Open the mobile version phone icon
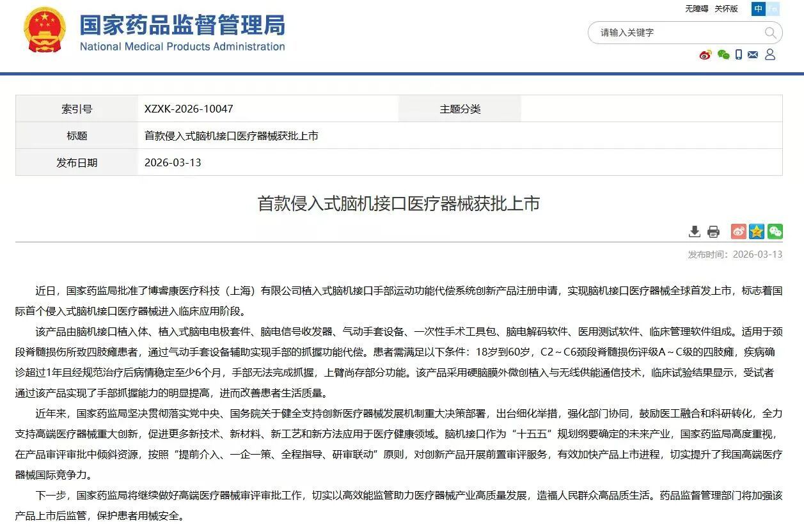Screen dimensions: 804x532 tap(739, 55)
